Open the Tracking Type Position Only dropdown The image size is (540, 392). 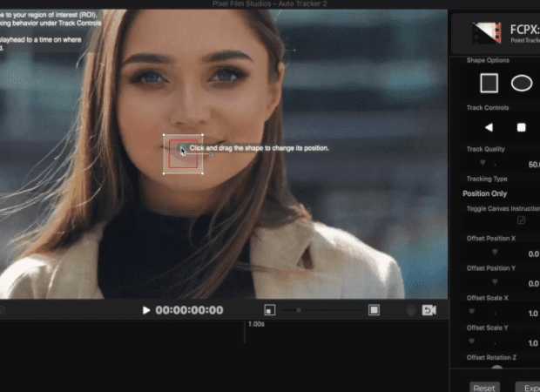(x=484, y=193)
